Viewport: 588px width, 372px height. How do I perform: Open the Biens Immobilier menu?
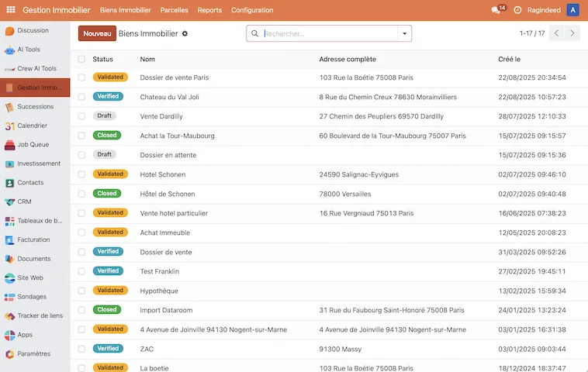tap(125, 10)
